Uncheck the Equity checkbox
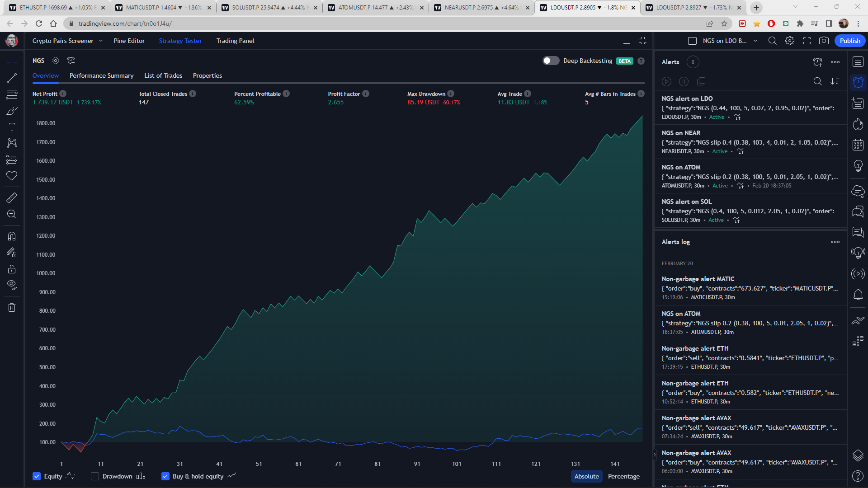 [37, 476]
